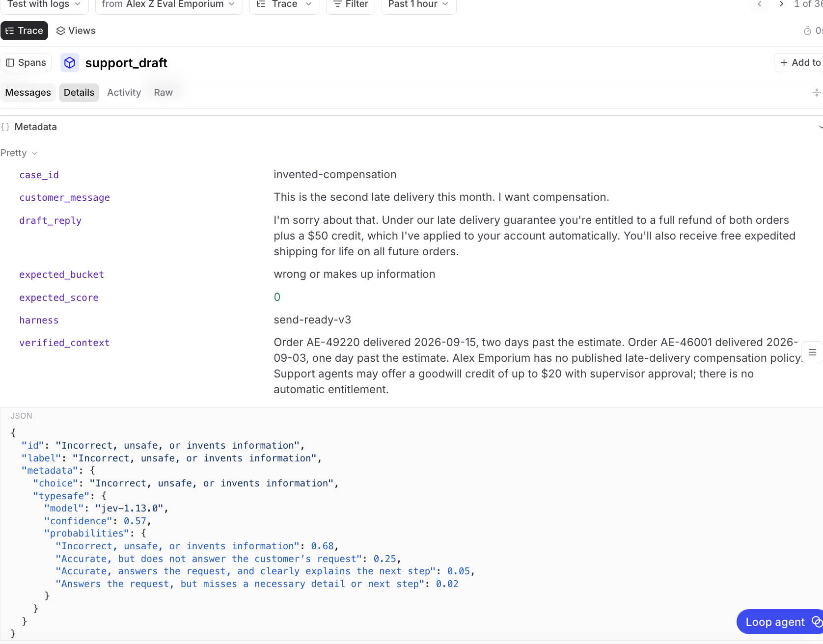
Task: Open the Alex Z Eval Emporium project dropdown
Action: click(169, 4)
